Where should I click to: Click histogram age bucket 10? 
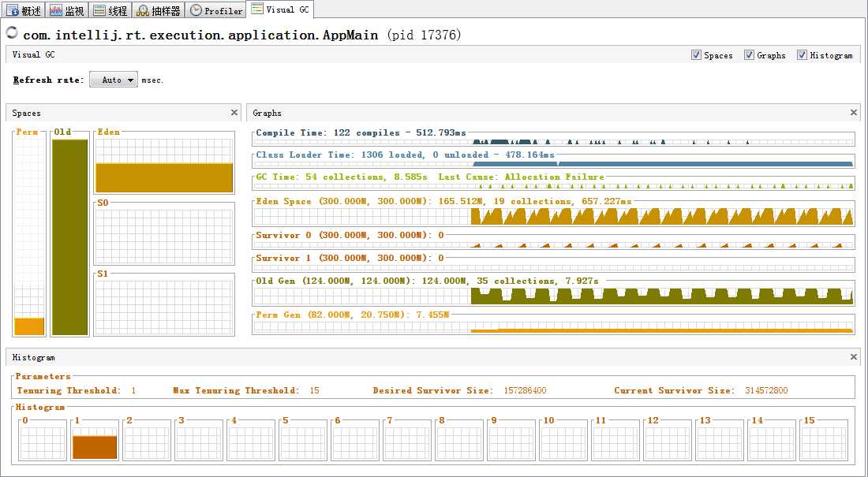click(x=564, y=440)
